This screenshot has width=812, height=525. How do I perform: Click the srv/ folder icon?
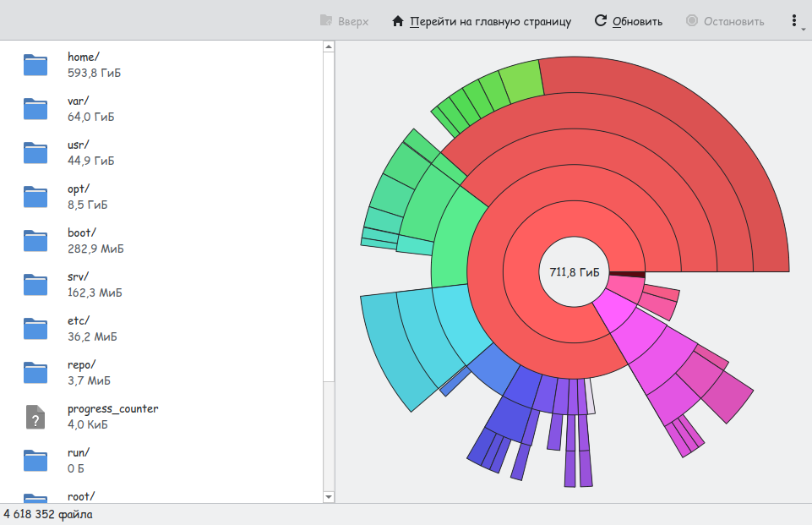pyautogui.click(x=35, y=285)
